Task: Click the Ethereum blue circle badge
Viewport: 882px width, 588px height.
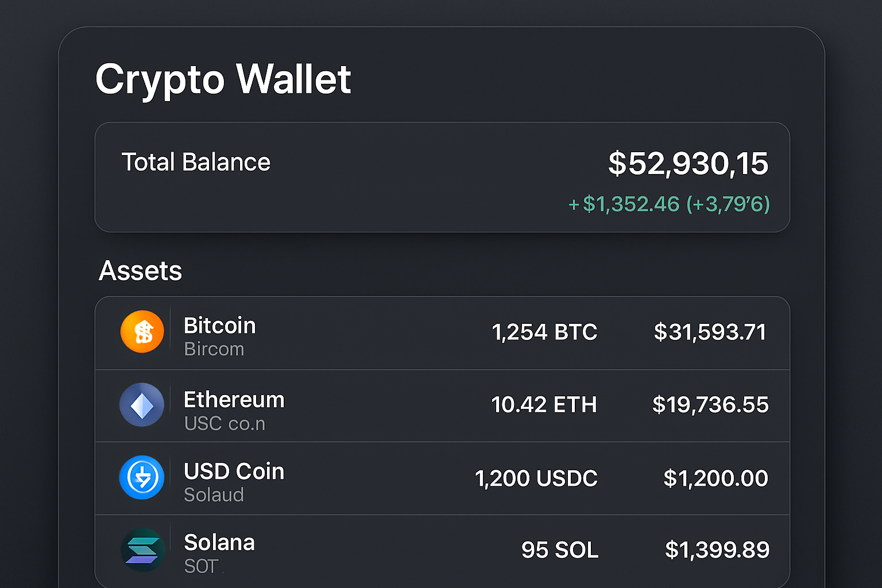Action: pyautogui.click(x=141, y=405)
